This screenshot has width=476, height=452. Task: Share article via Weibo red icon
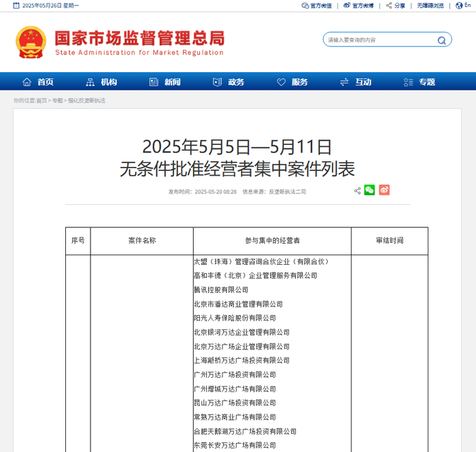[x=384, y=191]
